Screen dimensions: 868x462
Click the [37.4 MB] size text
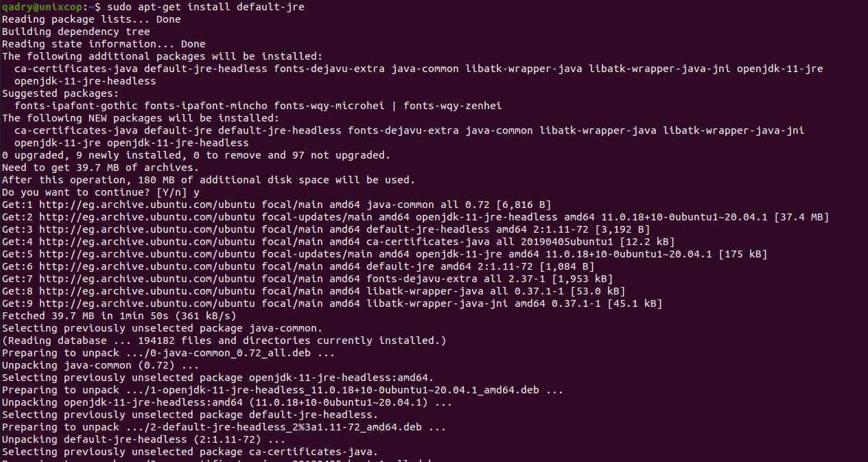(801, 217)
